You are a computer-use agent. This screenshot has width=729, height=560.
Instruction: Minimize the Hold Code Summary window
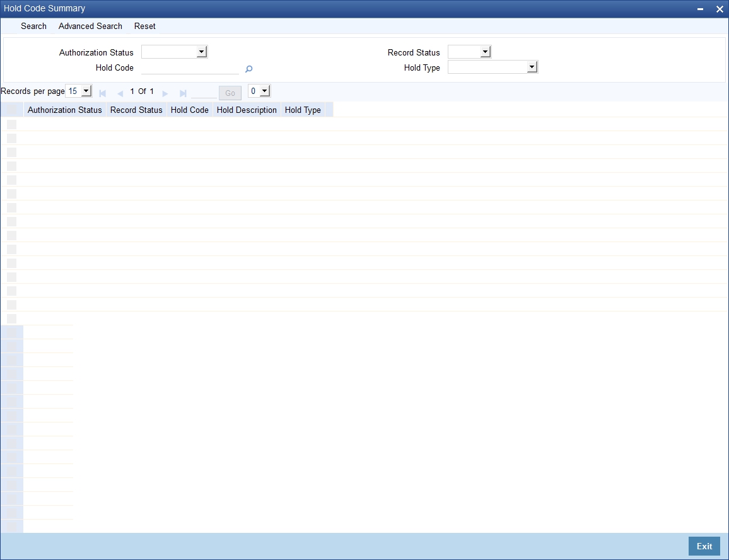[700, 9]
